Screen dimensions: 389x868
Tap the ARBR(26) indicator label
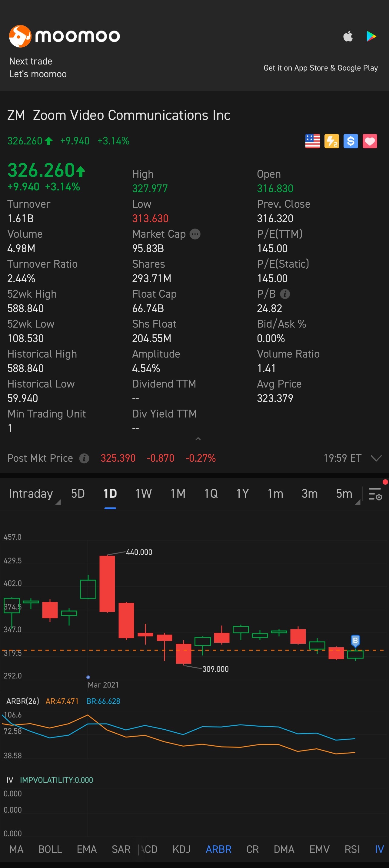click(x=23, y=701)
